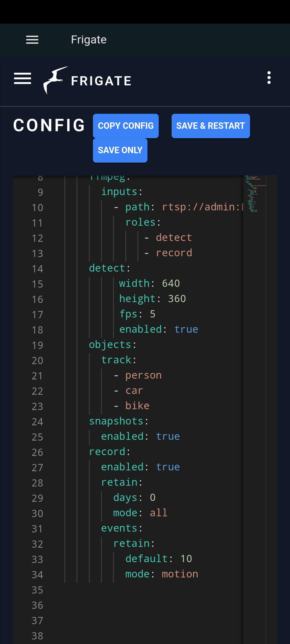290x644 pixels.
Task: Click the default retain value 10
Action: [x=186, y=559]
